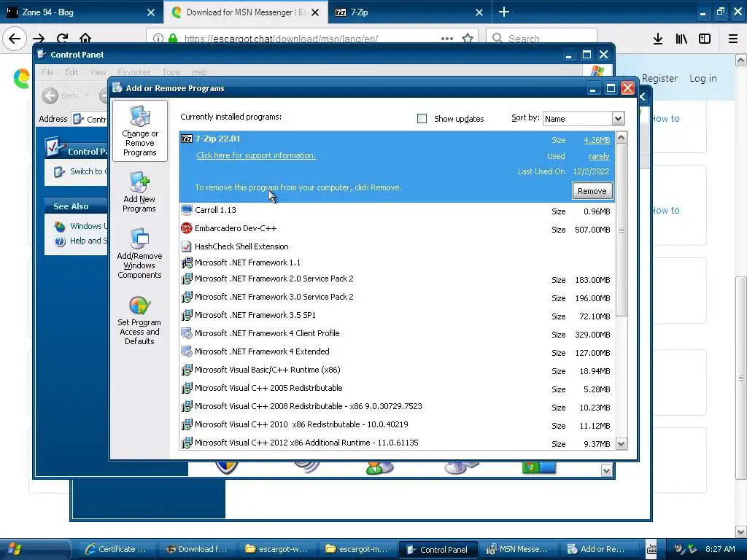747x560 pixels.
Task: Open MSN Messenger taskbar button
Action: tap(517, 550)
